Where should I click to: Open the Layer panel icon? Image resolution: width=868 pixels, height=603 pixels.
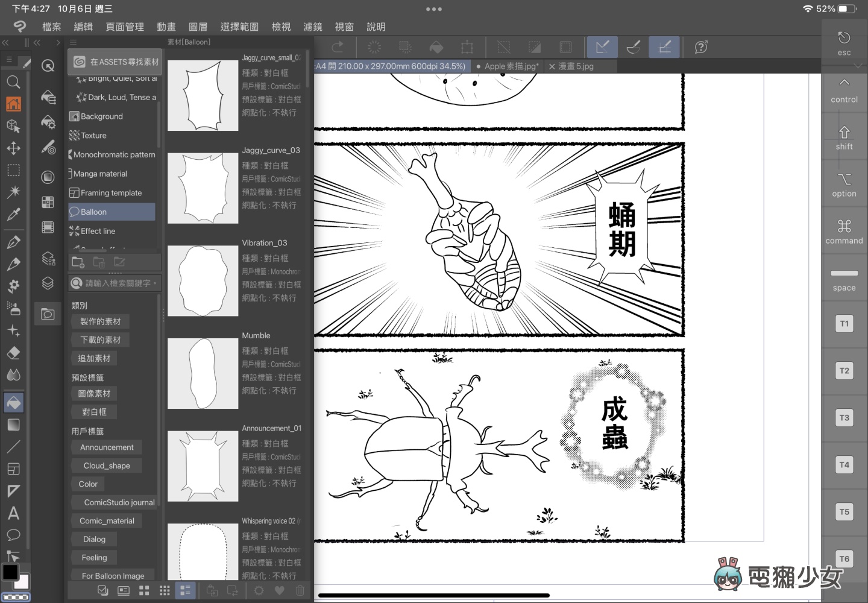coord(48,283)
